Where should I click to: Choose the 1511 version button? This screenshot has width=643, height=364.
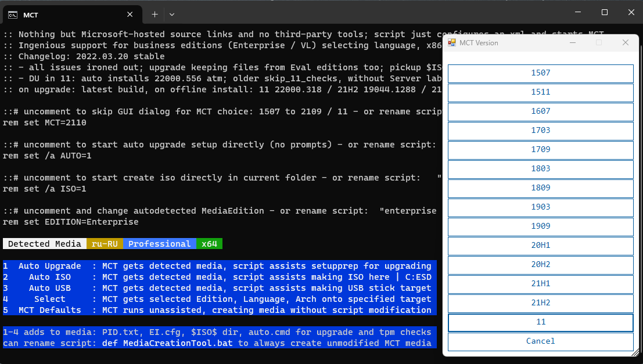coord(541,93)
